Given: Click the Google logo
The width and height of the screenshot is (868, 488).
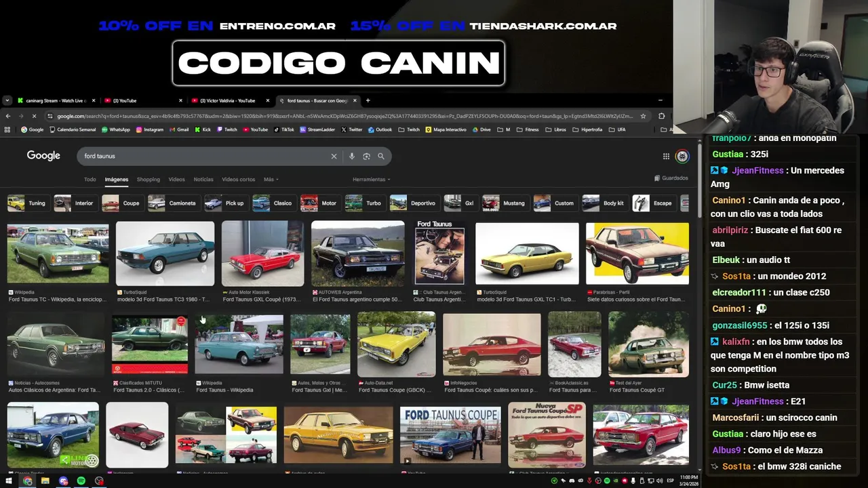Looking at the screenshot, I should 43,156.
